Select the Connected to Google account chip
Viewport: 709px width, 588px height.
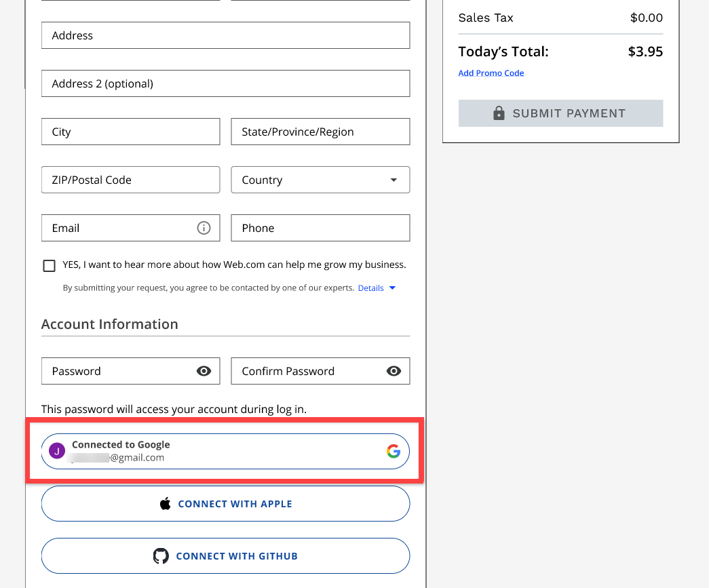coord(225,450)
